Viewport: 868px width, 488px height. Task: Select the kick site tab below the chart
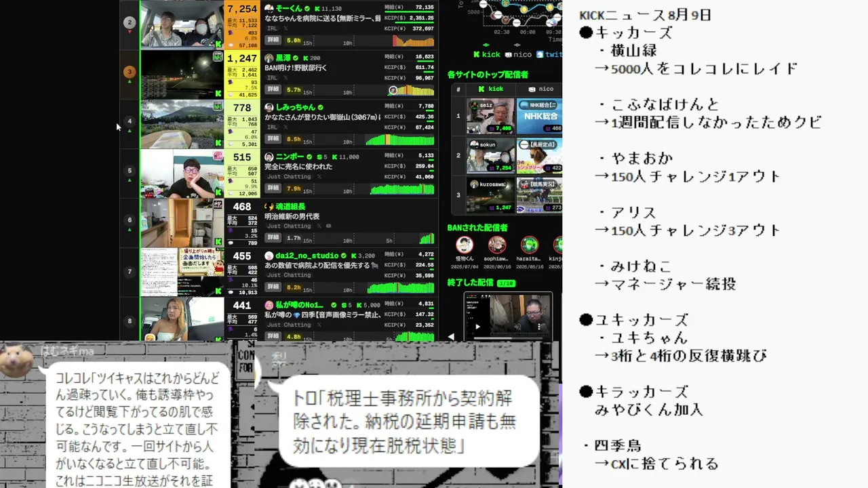pyautogui.click(x=487, y=54)
